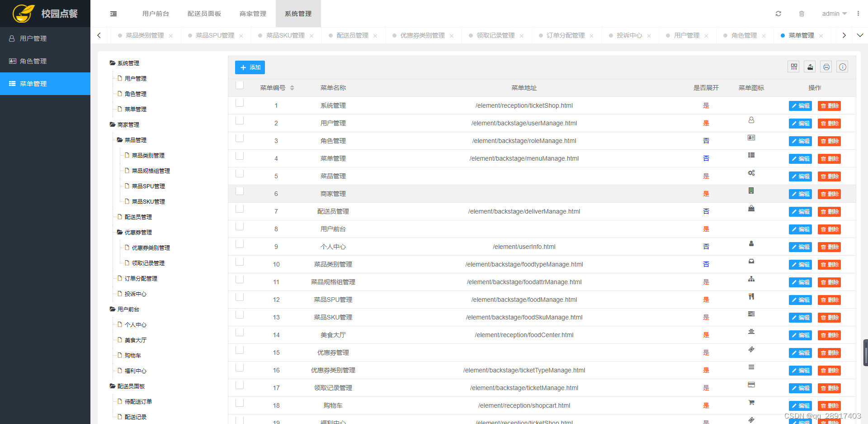Screen dimensions: 868x424
Task: Check the box for row 2 用户管理
Action: 240,120
